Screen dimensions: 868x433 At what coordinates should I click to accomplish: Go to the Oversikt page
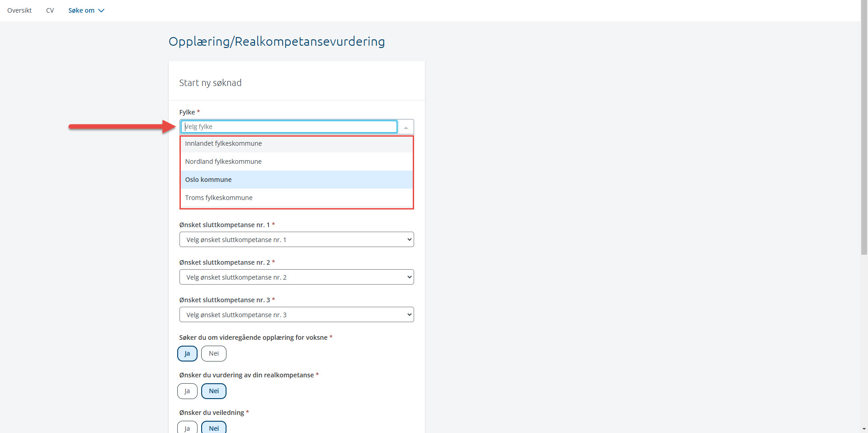point(19,10)
